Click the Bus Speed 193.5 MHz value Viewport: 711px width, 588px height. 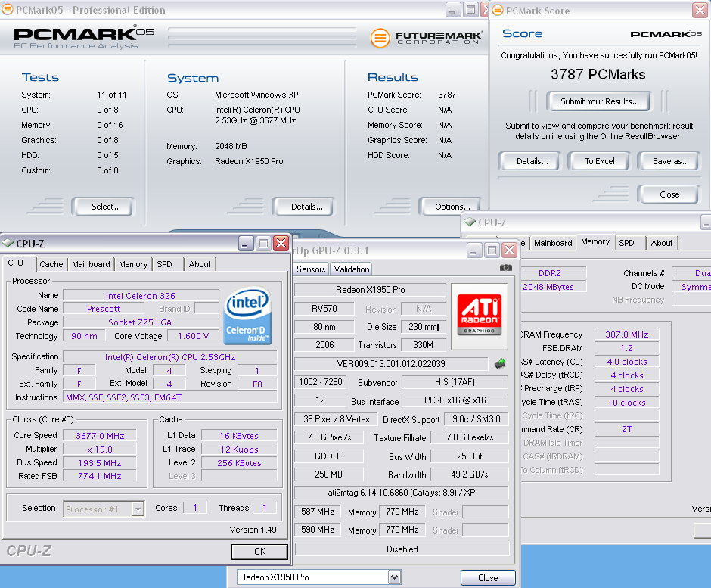click(100, 463)
